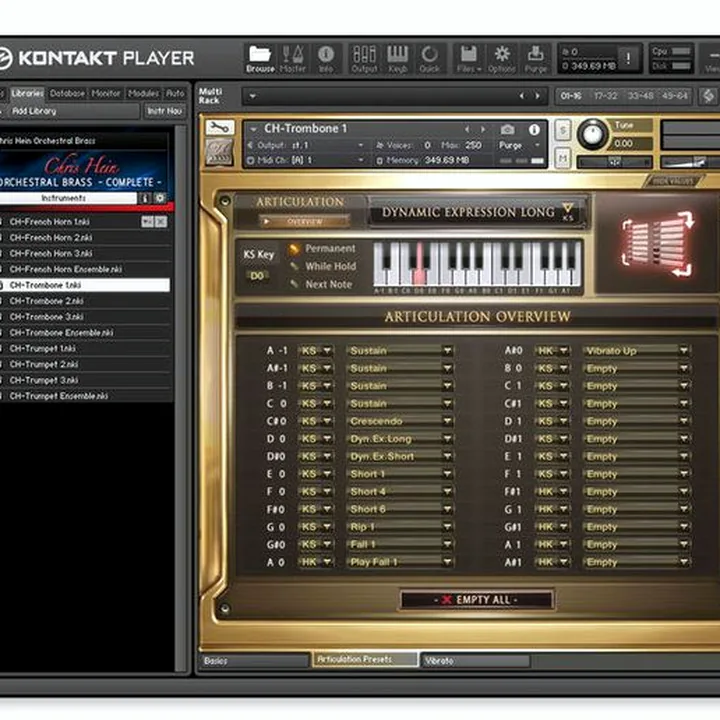
Task: Toggle the Overview button under Articulation
Action: click(x=304, y=222)
